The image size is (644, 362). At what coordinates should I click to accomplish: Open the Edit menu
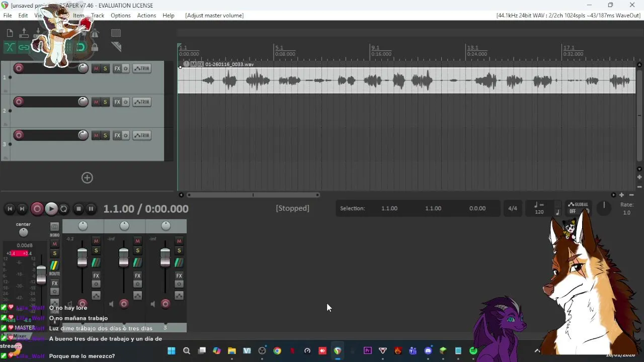[23, 16]
